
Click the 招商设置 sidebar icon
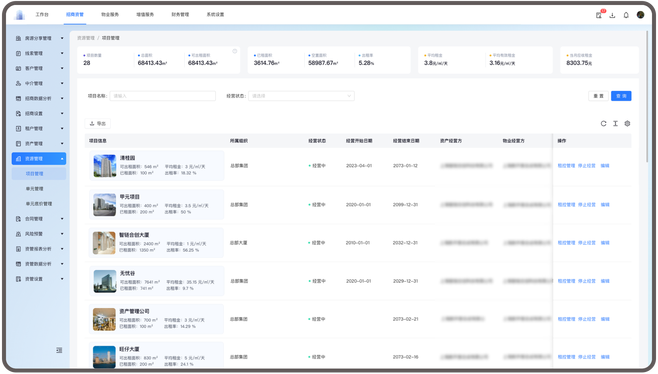18,114
